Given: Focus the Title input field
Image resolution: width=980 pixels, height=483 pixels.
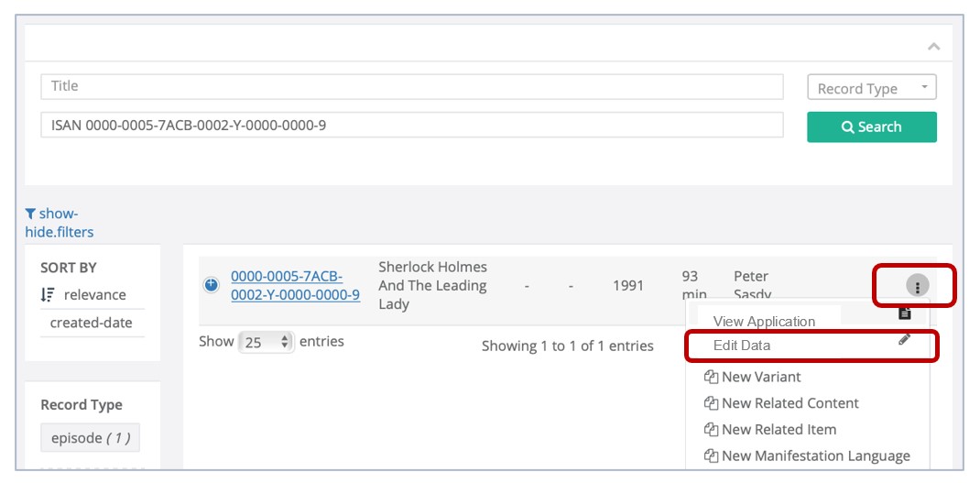Looking at the screenshot, I should tap(412, 86).
